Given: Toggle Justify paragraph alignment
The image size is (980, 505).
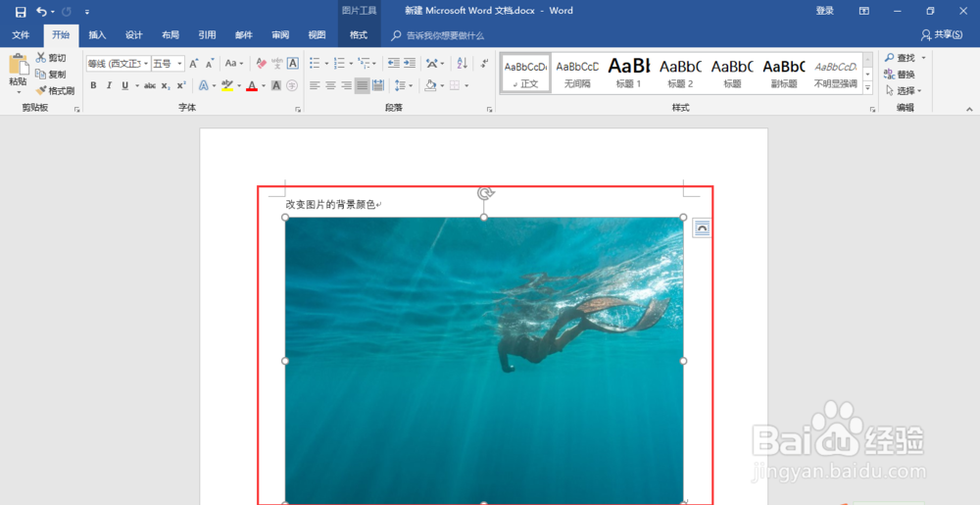Looking at the screenshot, I should (362, 85).
